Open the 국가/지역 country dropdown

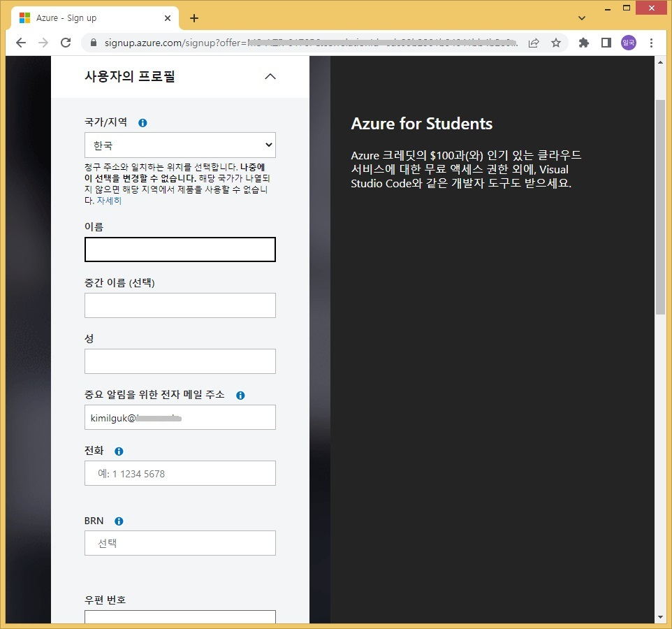[180, 145]
